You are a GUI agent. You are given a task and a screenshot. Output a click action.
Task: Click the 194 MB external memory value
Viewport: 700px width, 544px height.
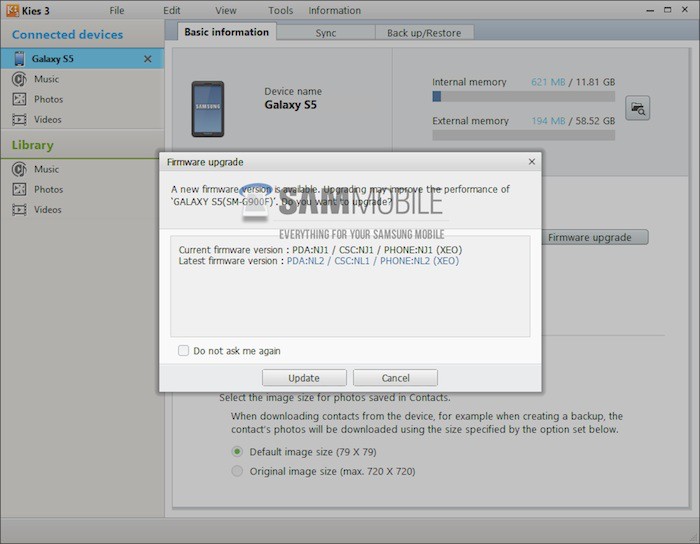point(548,121)
